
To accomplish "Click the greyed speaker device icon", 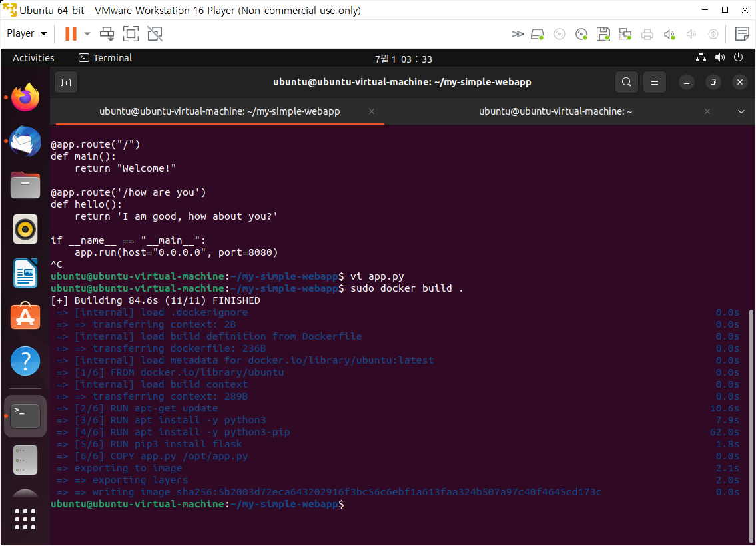I will (x=691, y=34).
